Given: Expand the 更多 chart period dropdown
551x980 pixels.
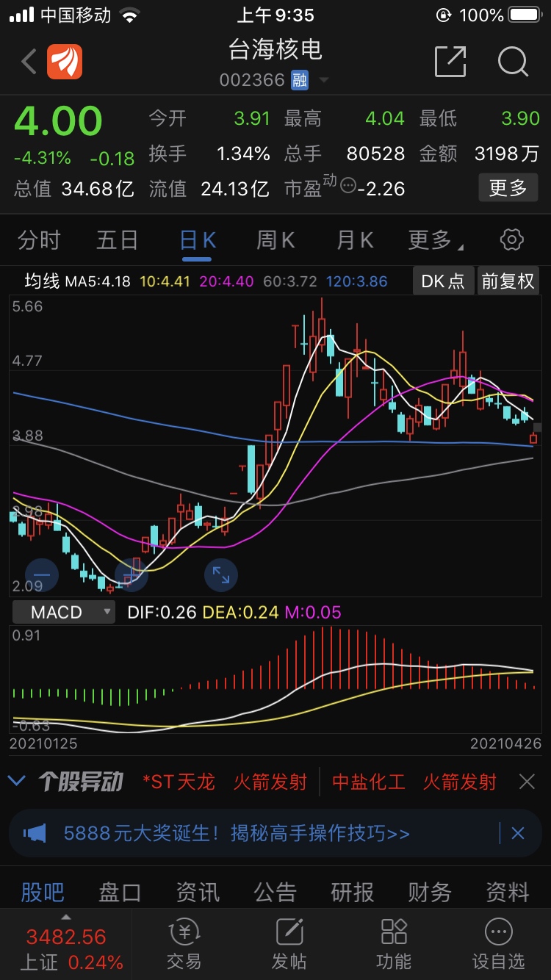Looking at the screenshot, I should 435,239.
